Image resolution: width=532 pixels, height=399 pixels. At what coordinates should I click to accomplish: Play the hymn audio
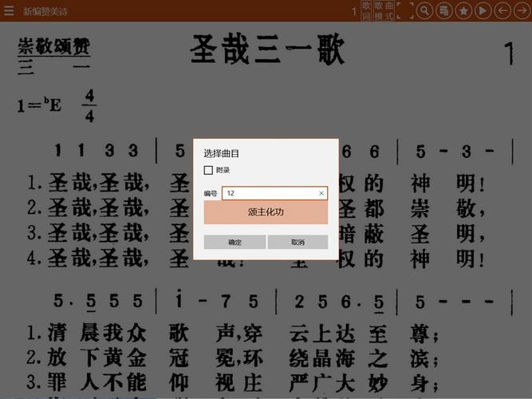click(x=483, y=10)
